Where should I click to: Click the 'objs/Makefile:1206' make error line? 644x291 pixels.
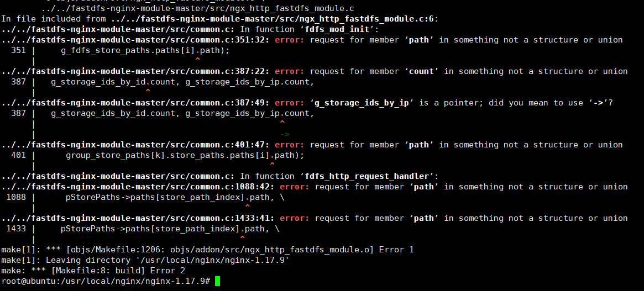207,250
